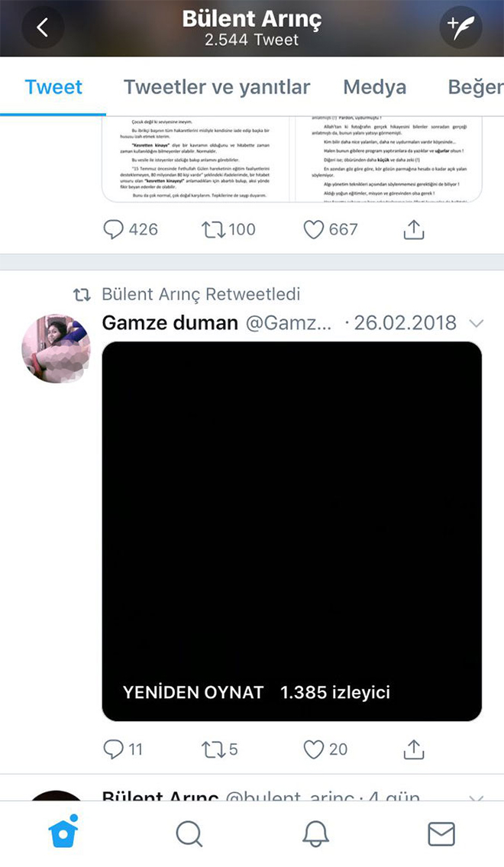Select the Tweet tab
This screenshot has height=867, width=504.
pos(53,87)
